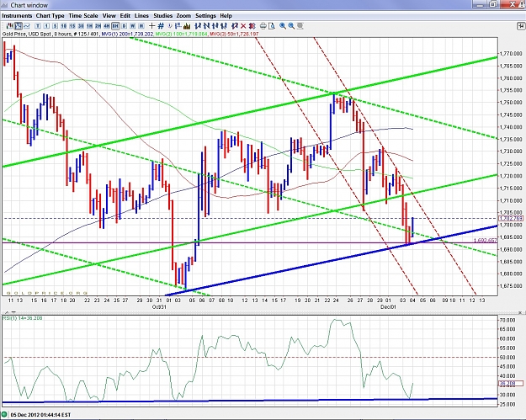This screenshot has width=526, height=420.
Task: Open the Studies menu
Action: tap(162, 16)
